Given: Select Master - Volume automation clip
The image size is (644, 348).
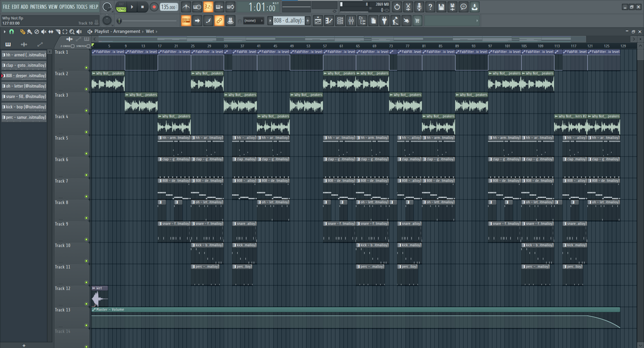Looking at the screenshot, I should pos(356,319).
